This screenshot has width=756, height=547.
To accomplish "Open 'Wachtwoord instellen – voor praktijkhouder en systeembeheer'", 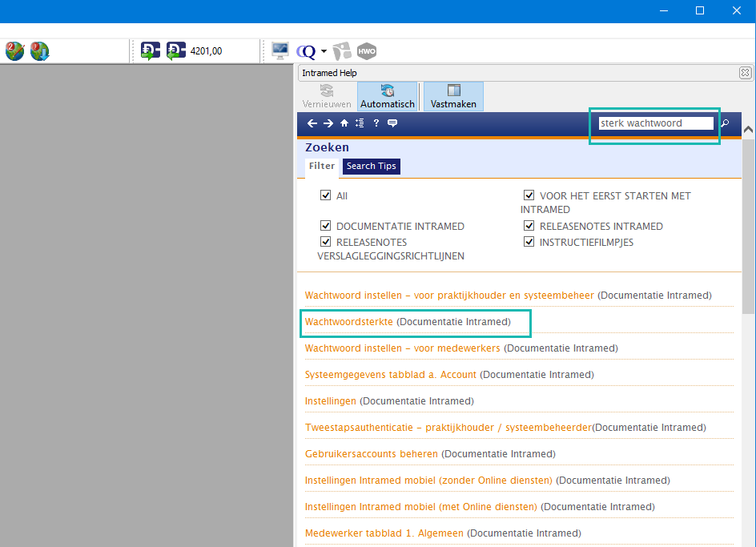I will (x=449, y=296).
